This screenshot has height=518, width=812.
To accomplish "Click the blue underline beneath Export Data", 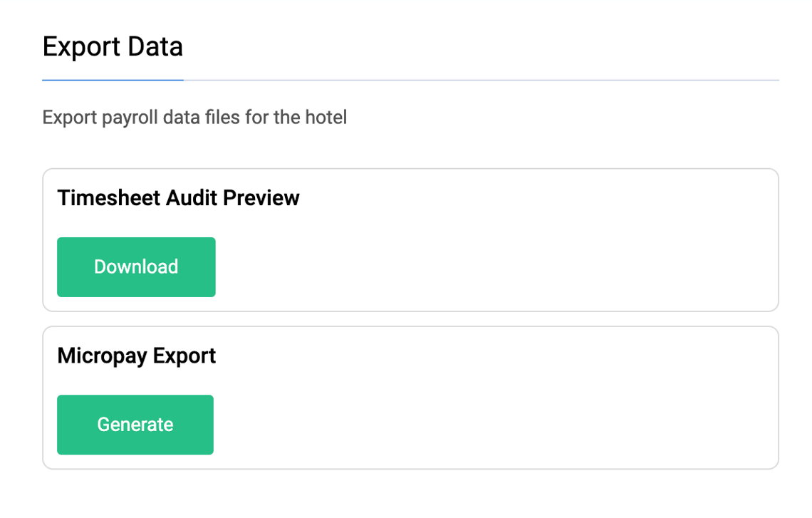I will 113,80.
